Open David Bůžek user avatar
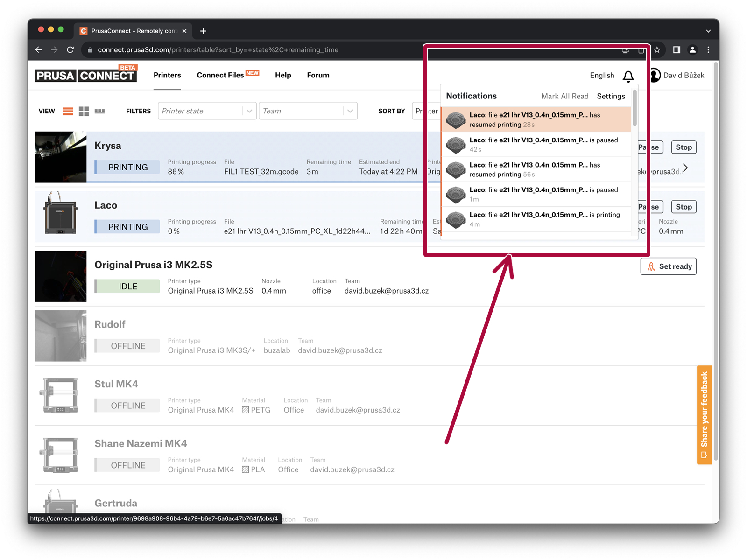The width and height of the screenshot is (747, 560). 655,75
